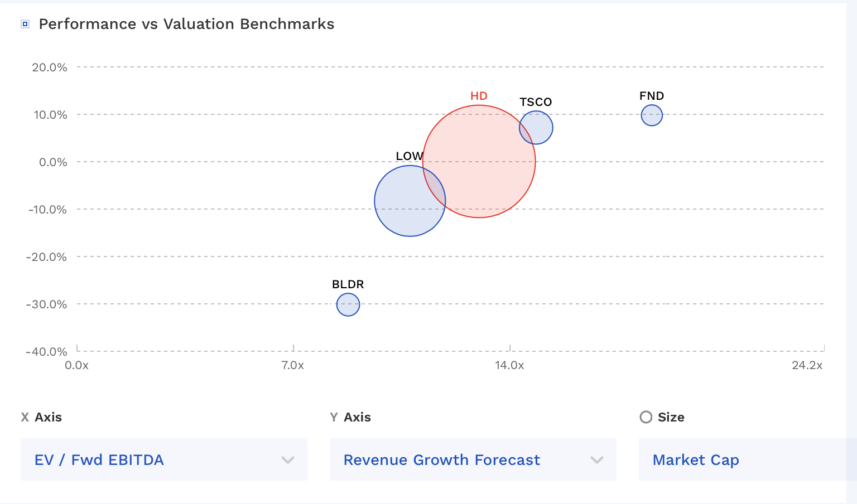
Task: Click the red HD ticker label
Action: click(x=479, y=96)
